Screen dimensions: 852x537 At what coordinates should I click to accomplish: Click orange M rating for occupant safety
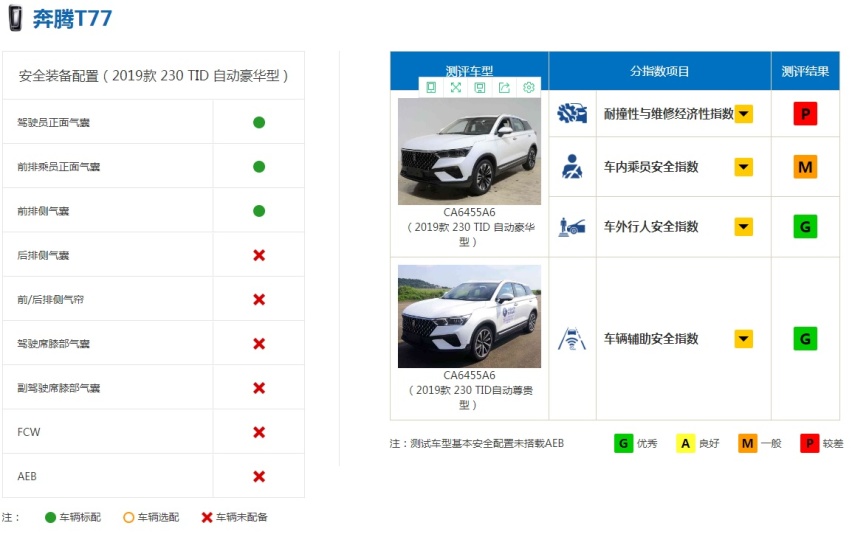[x=805, y=167]
